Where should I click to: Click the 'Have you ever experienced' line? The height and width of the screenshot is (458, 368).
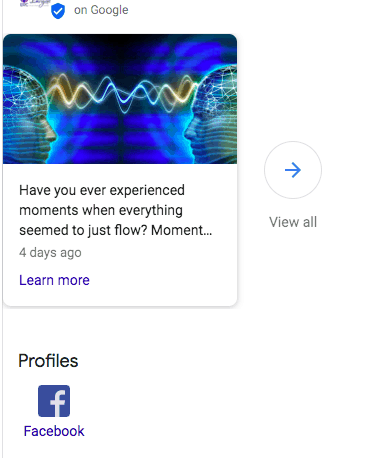coord(102,190)
